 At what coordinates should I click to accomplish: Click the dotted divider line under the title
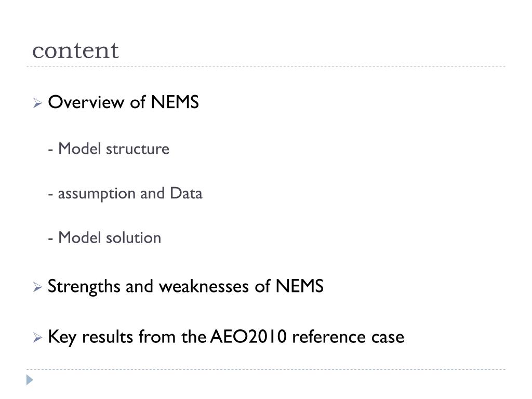click(x=266, y=66)
